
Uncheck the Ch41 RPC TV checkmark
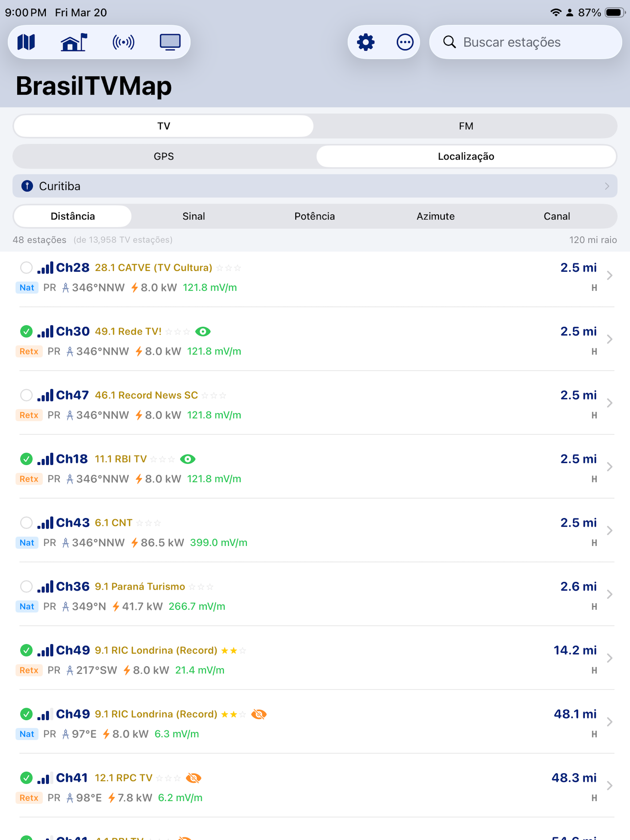(x=26, y=778)
